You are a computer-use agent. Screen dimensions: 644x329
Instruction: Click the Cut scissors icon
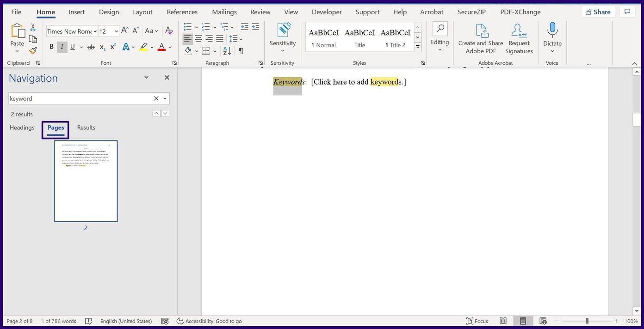coord(33,28)
